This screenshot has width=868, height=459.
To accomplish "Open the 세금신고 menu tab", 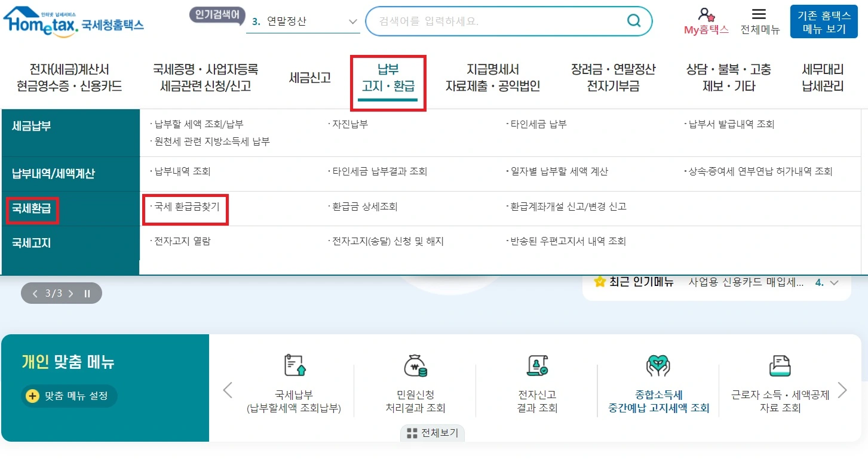I will coord(309,77).
